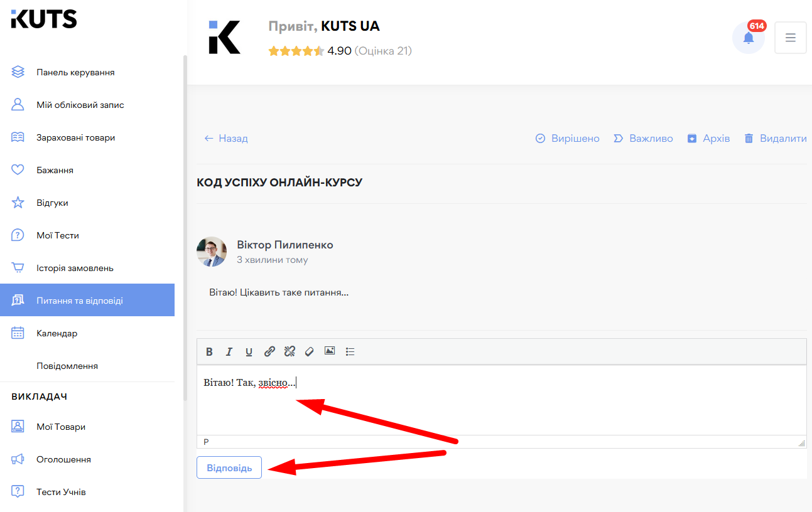The image size is (812, 512).
Task: Create a bulleted list in the editor
Action: [350, 351]
